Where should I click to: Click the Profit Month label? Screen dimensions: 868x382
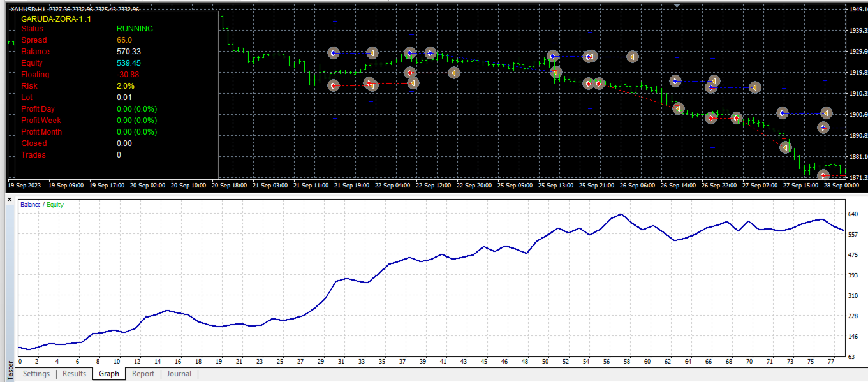(x=41, y=132)
